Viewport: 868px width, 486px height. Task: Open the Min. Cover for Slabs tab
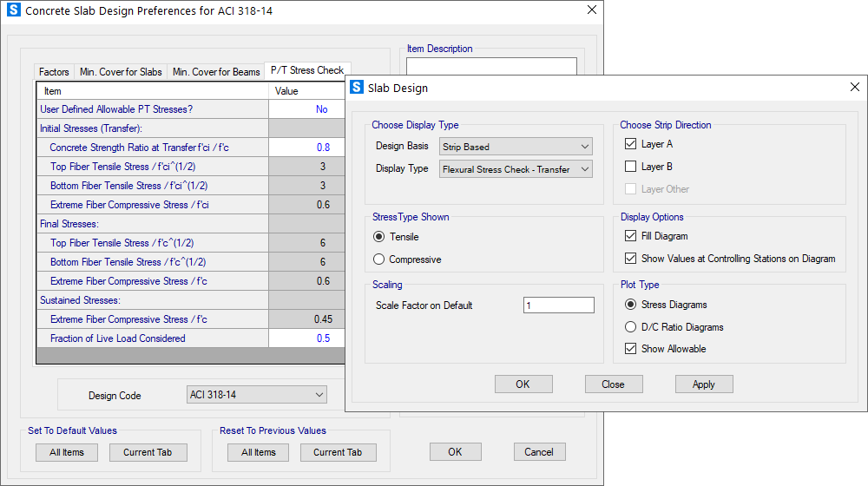coord(121,72)
